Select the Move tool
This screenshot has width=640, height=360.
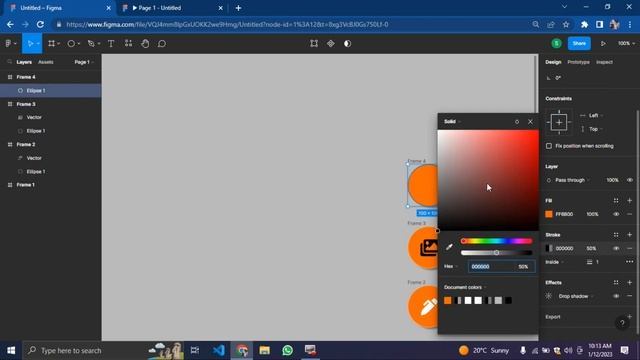point(30,43)
